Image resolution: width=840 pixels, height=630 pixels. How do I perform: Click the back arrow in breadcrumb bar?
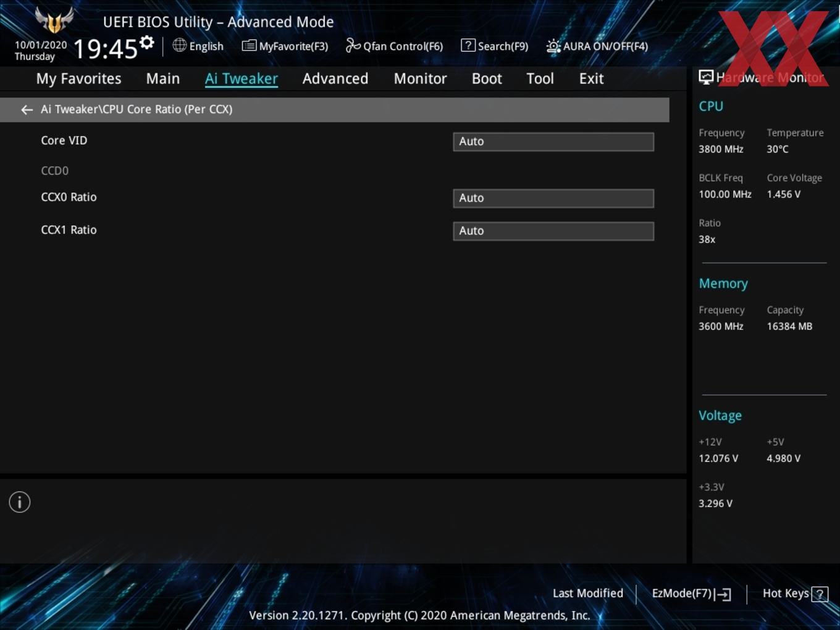[27, 109]
